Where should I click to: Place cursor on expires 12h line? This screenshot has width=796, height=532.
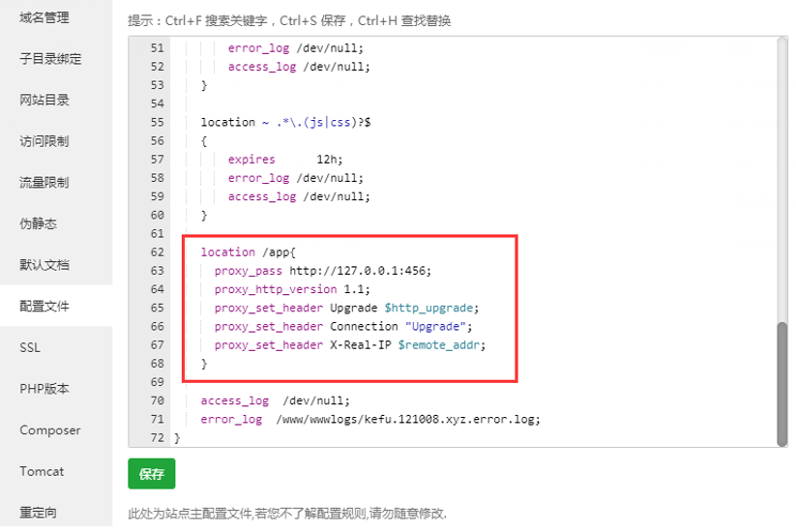284,160
